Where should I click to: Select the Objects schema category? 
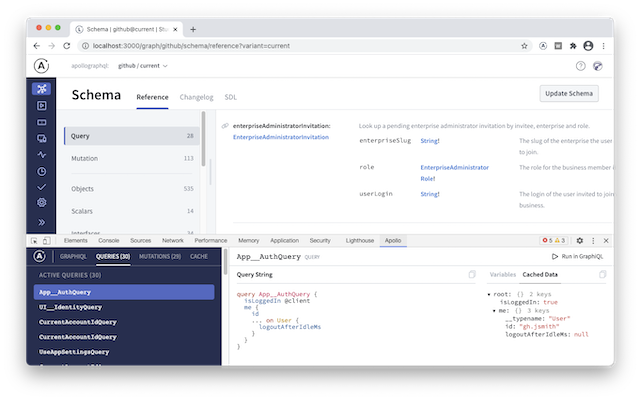click(132, 189)
